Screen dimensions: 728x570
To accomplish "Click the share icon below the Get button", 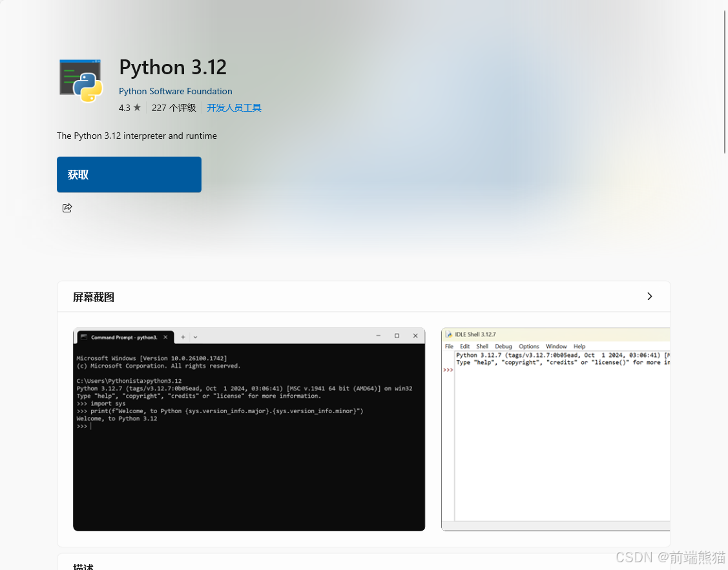I will (67, 208).
